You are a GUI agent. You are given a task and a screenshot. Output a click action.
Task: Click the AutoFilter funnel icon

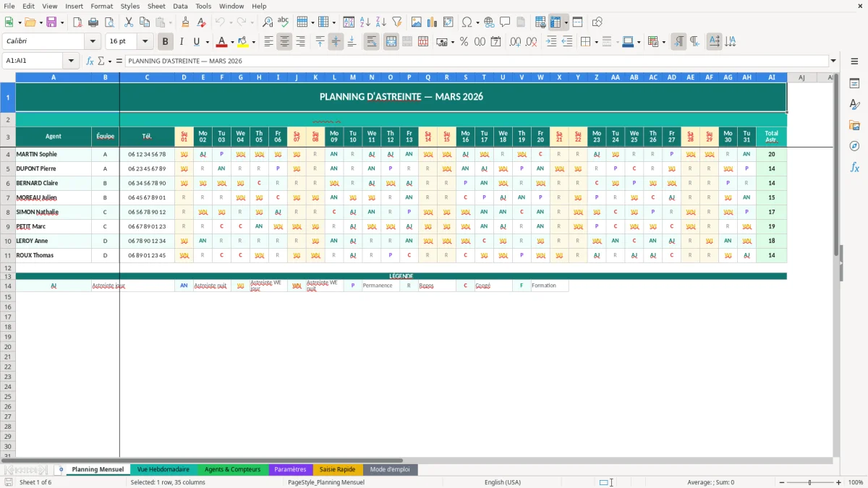click(397, 22)
